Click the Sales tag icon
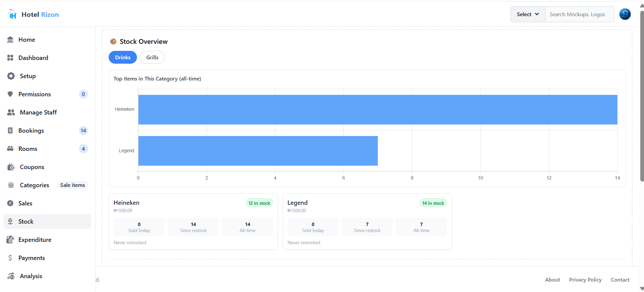644x292 pixels. 10,203
